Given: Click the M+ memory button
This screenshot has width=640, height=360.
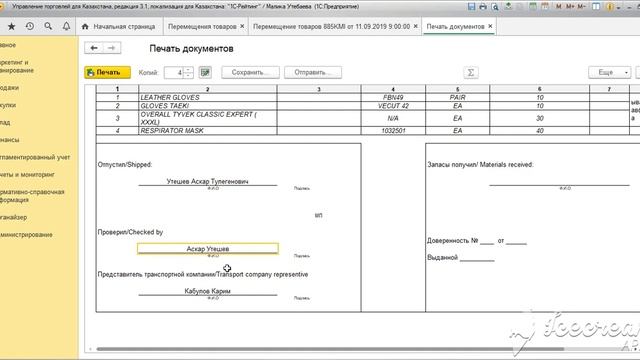Looking at the screenshot, I should [x=570, y=7].
